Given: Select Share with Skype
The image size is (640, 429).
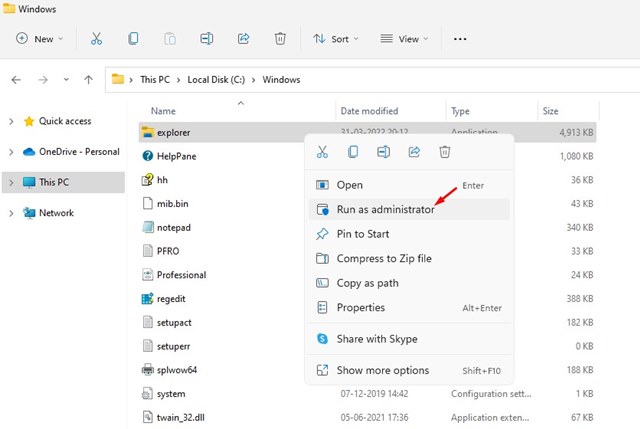Looking at the screenshot, I should point(409,339).
